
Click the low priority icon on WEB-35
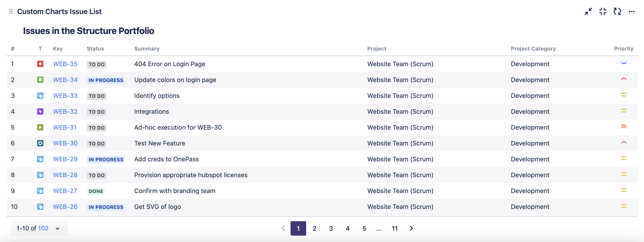coord(623,64)
